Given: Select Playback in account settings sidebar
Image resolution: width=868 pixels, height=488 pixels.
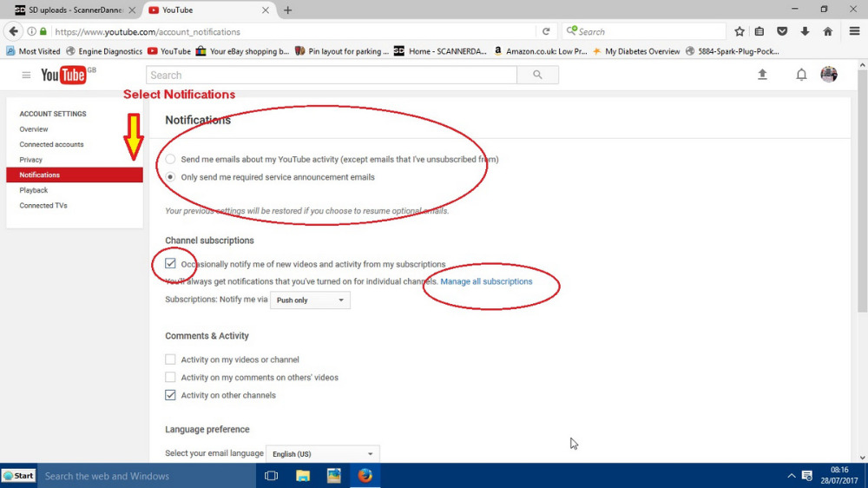Looking at the screenshot, I should (34, 190).
